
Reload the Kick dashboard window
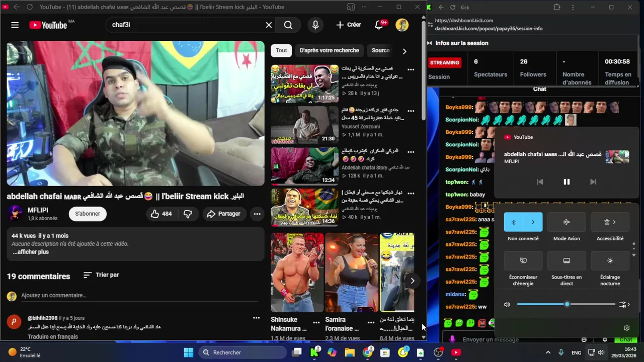(453, 7)
